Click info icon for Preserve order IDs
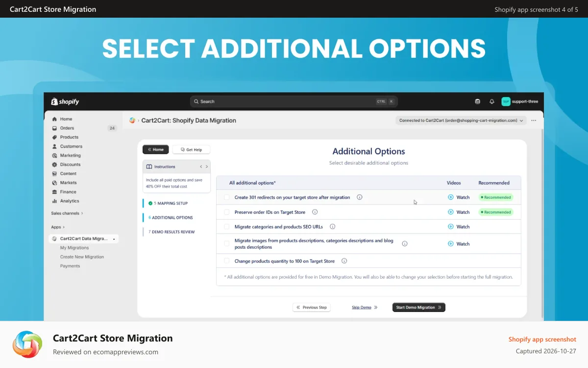This screenshot has width=588, height=368. pos(315,212)
